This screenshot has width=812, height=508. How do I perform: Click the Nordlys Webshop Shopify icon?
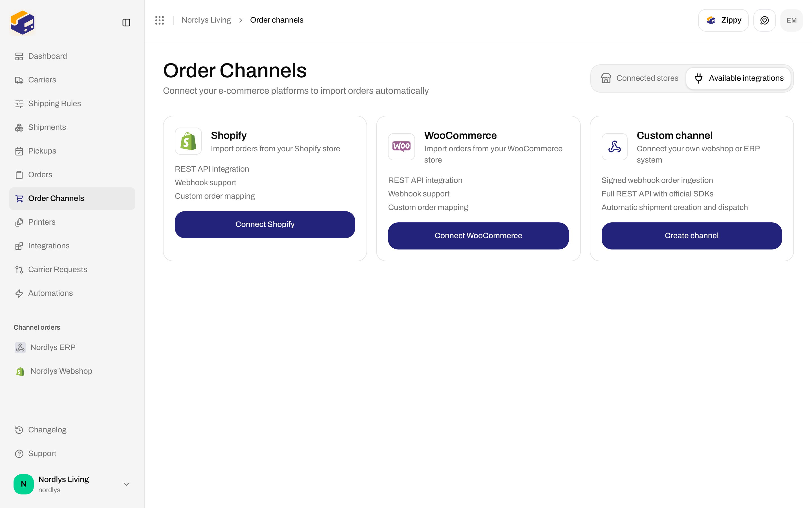point(20,371)
